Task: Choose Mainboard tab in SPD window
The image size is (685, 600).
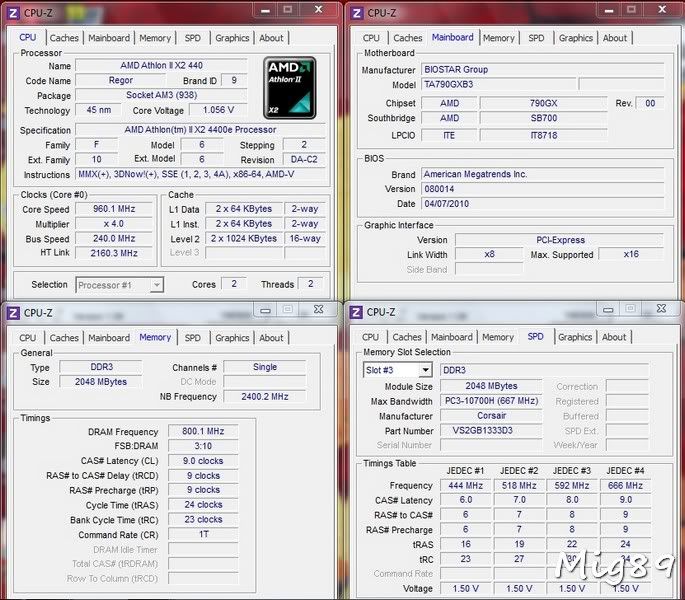Action: coord(452,337)
